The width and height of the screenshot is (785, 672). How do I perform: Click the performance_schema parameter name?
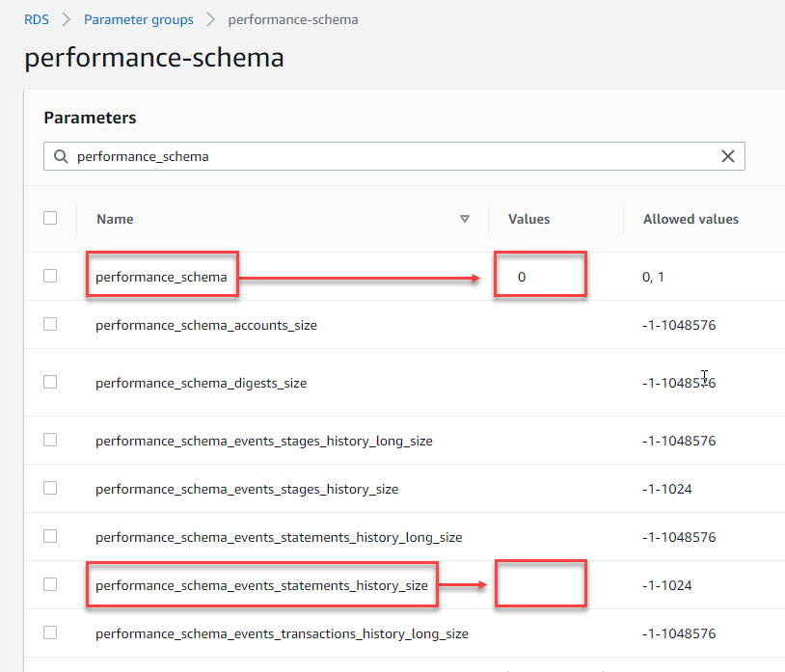coord(161,277)
